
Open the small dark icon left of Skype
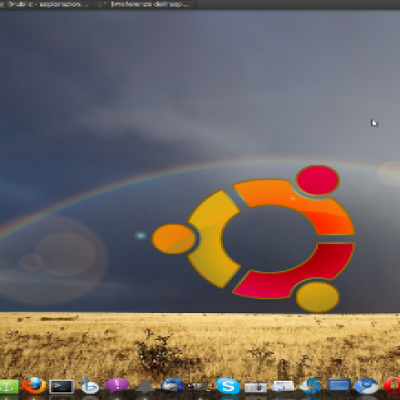(199, 387)
